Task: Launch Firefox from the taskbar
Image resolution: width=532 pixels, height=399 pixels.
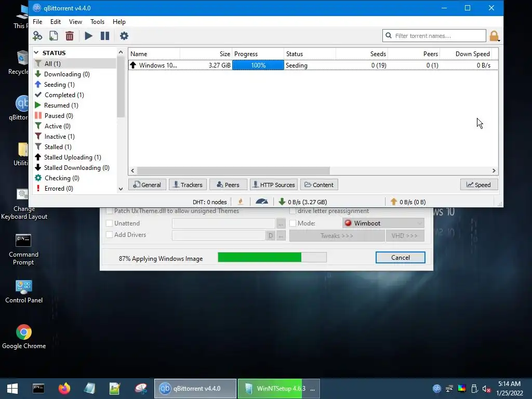Action: point(64,389)
